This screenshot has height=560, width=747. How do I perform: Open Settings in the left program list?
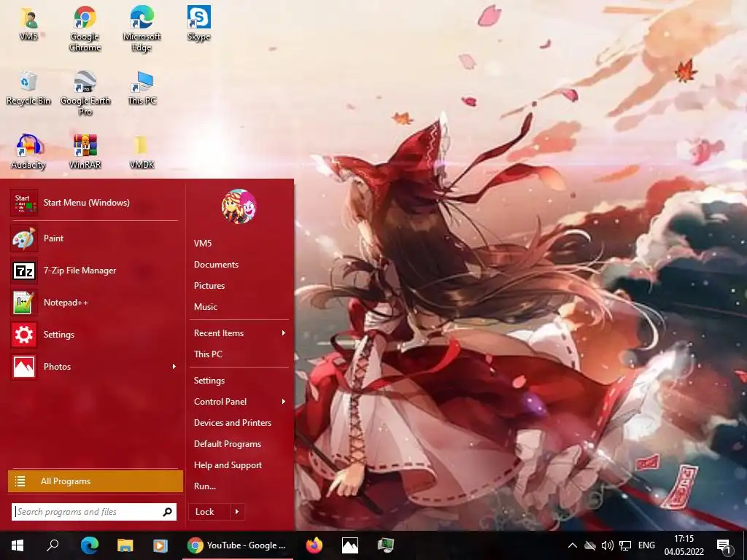point(94,335)
